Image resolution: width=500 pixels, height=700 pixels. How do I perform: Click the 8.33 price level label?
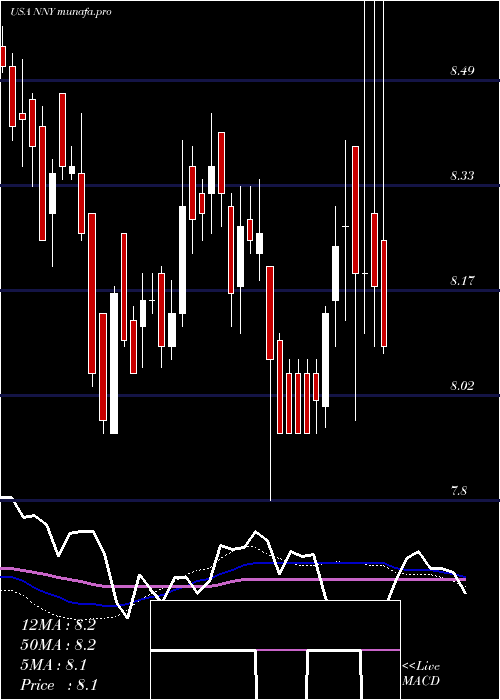(x=462, y=175)
